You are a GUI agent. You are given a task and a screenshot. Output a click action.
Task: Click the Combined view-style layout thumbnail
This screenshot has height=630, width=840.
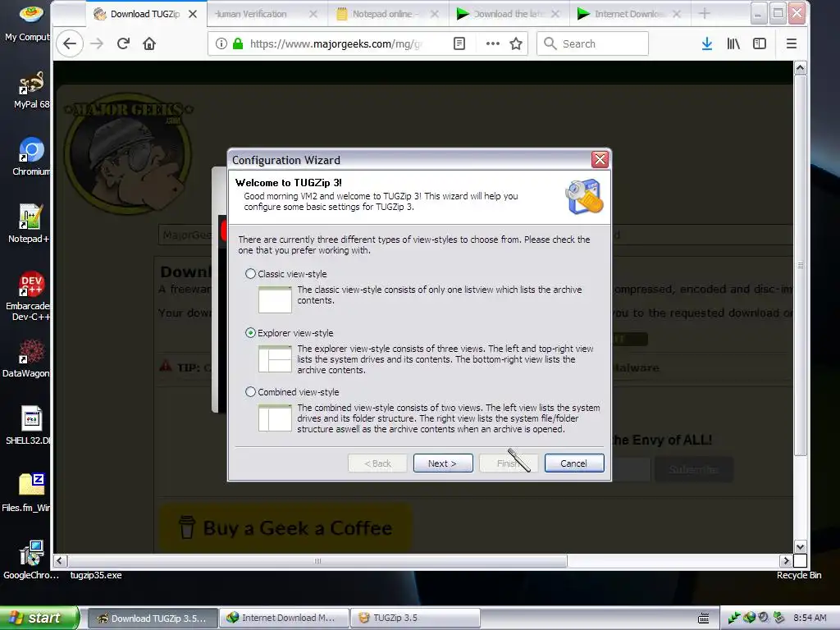[275, 418]
